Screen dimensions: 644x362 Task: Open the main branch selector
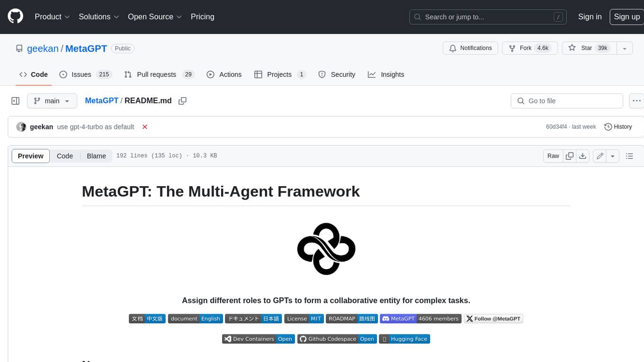(52, 101)
